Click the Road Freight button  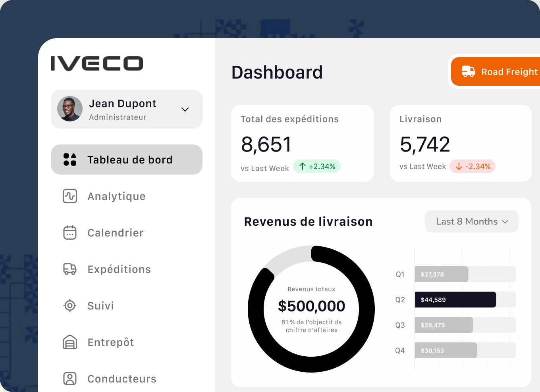496,71
